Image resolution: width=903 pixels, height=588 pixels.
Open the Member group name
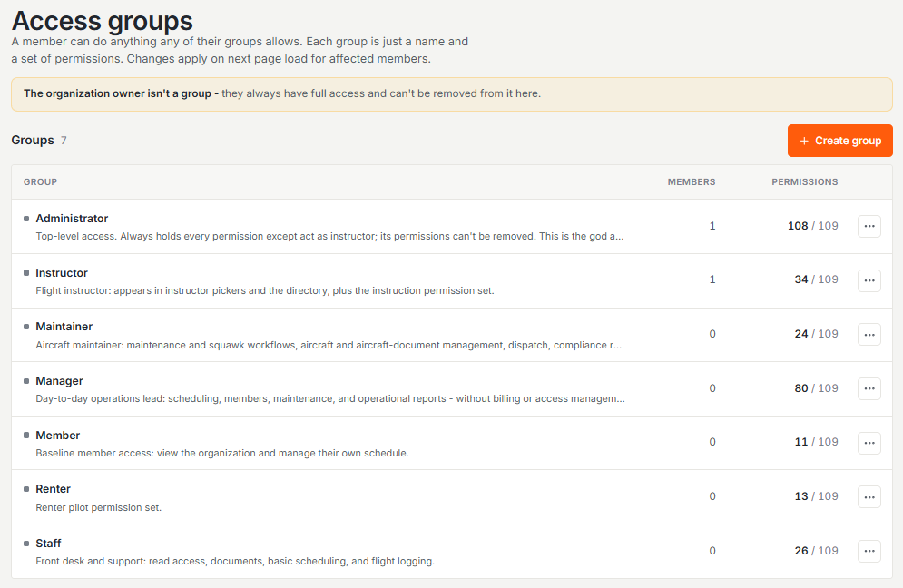click(57, 435)
